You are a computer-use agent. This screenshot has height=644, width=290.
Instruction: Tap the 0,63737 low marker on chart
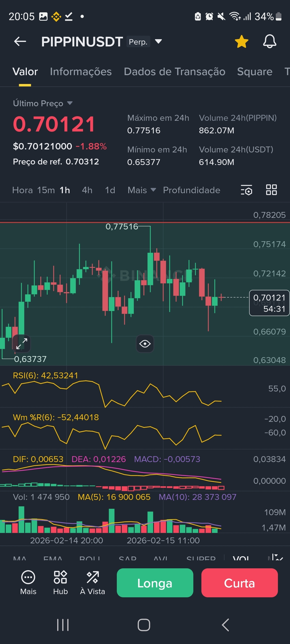(x=30, y=359)
